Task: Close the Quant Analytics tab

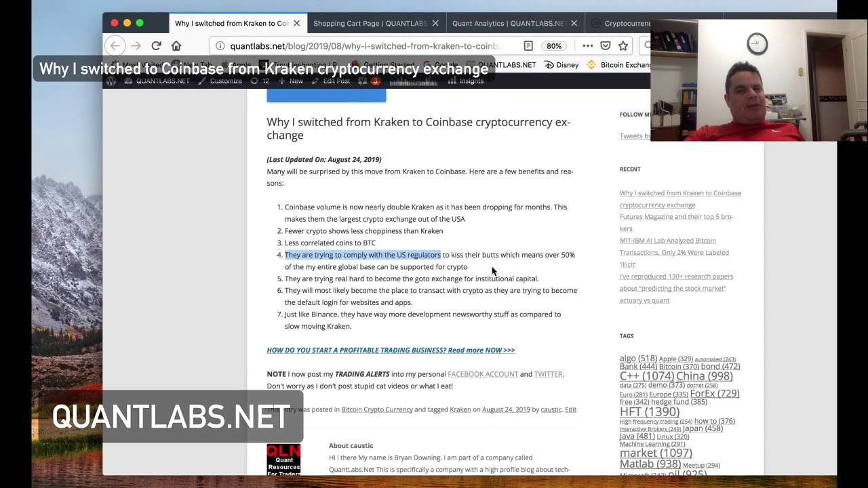Action: coord(574,23)
